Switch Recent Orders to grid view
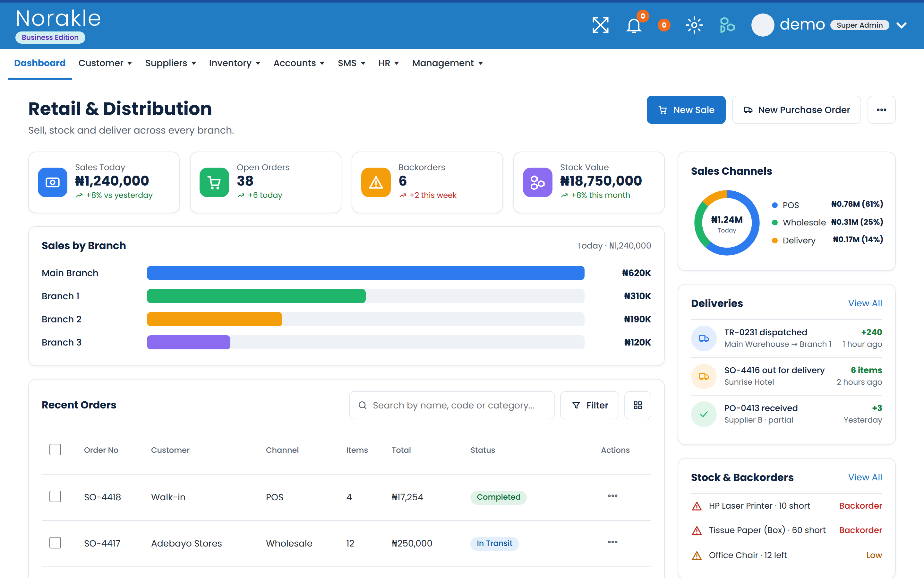Viewport: 924px width, 578px height. click(637, 405)
